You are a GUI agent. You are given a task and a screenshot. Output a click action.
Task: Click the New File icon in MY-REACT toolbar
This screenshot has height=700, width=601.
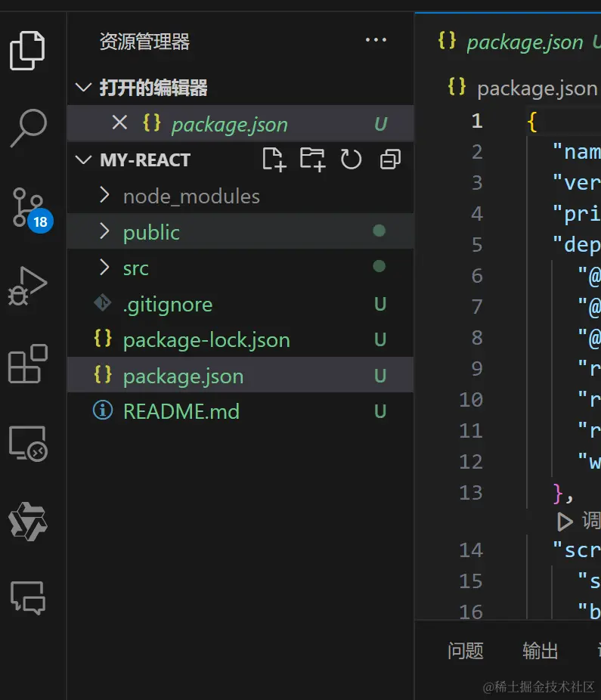(x=274, y=160)
